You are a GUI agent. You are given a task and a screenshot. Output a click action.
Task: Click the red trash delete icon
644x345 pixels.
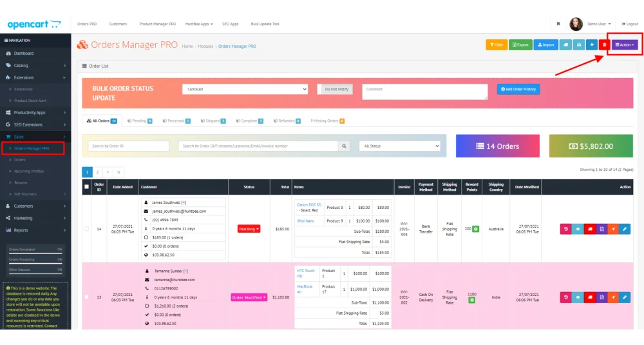604,45
